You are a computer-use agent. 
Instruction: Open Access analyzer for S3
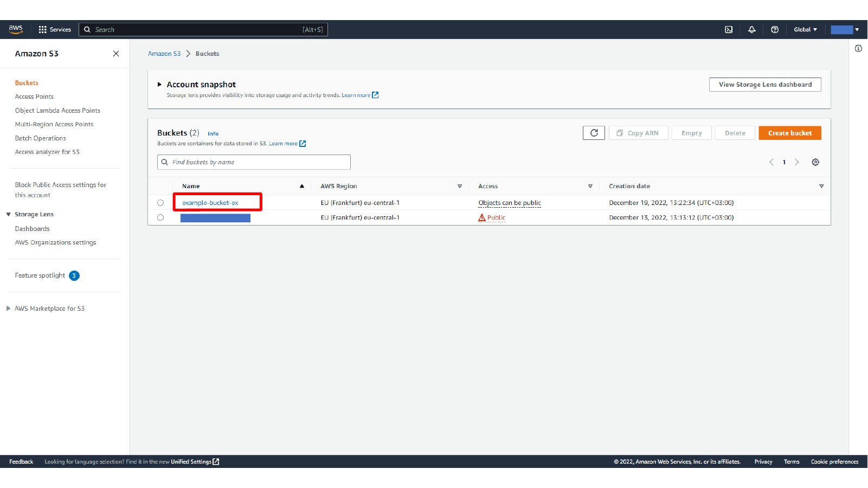pyautogui.click(x=47, y=152)
